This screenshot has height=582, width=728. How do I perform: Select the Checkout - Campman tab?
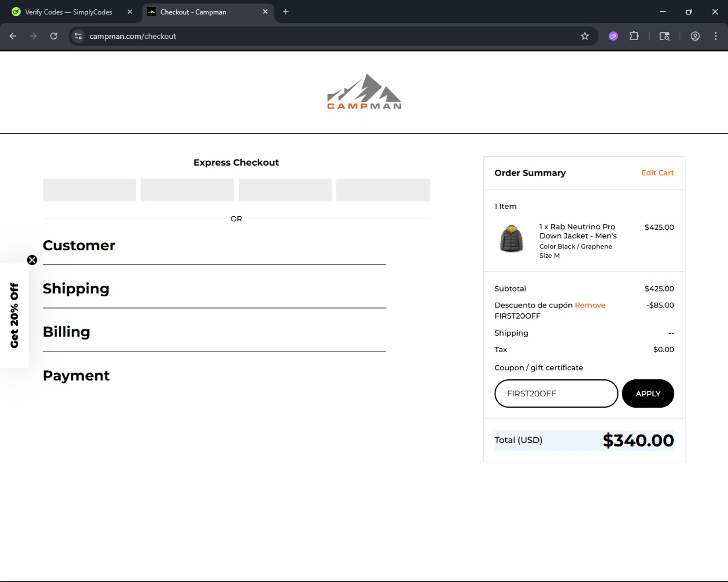193,12
